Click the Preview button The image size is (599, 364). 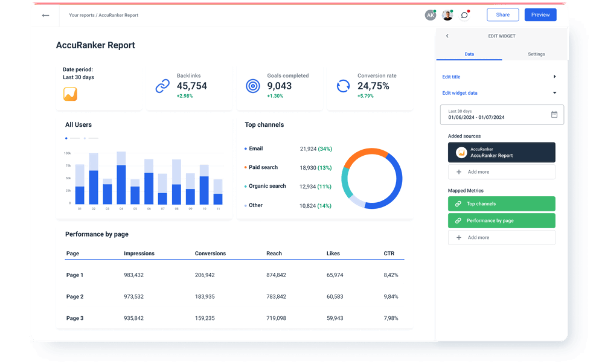point(540,14)
